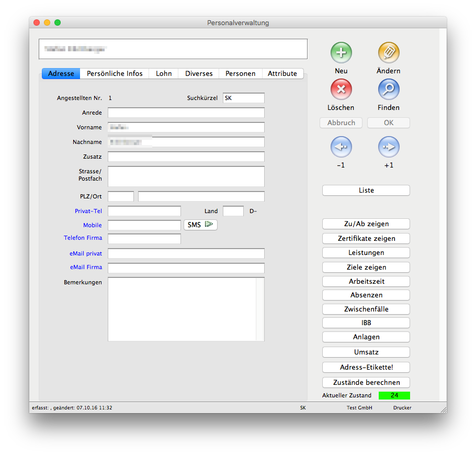Image resolution: width=476 pixels, height=455 pixels.
Task: Switch to the Persönliche Infos tab
Action: coord(115,73)
